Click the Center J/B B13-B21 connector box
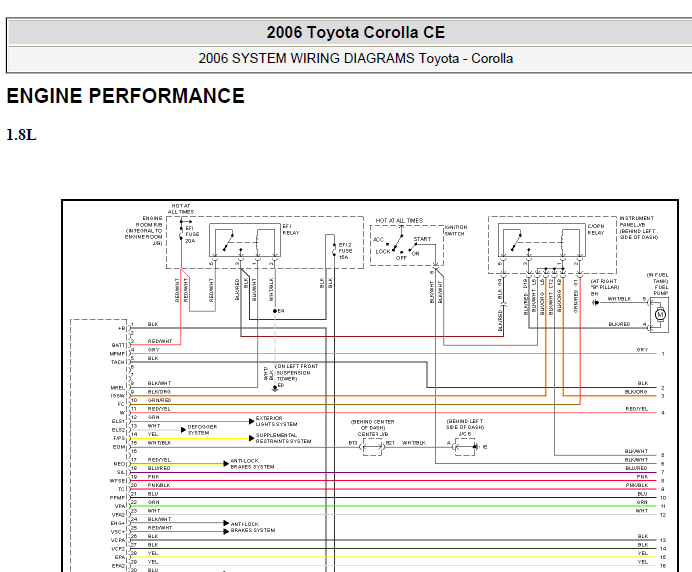The height and width of the screenshot is (572, 692). click(x=372, y=448)
